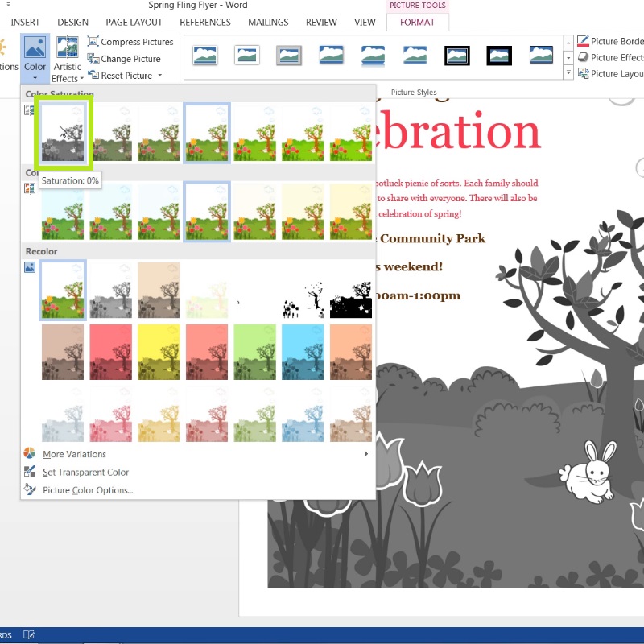Choose the warmest yellow color tone thumbnail
644x644 pixels.
click(x=351, y=212)
